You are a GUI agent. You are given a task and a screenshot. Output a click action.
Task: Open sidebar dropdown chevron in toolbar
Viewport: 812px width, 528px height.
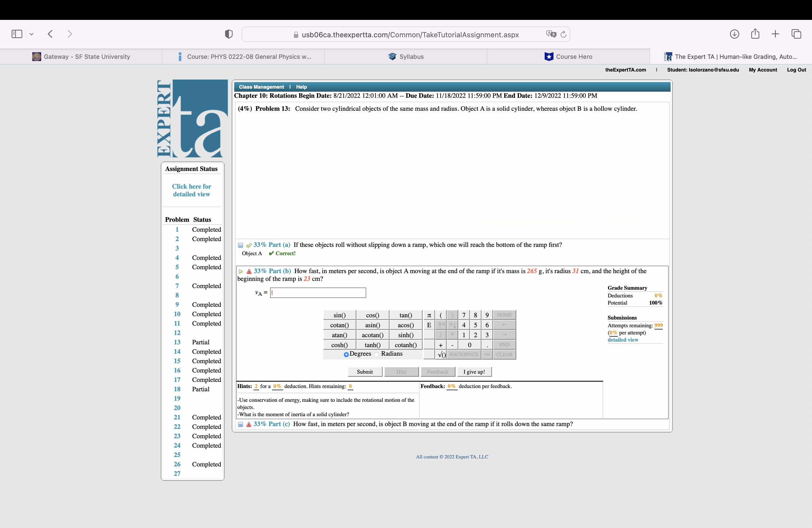(32, 34)
